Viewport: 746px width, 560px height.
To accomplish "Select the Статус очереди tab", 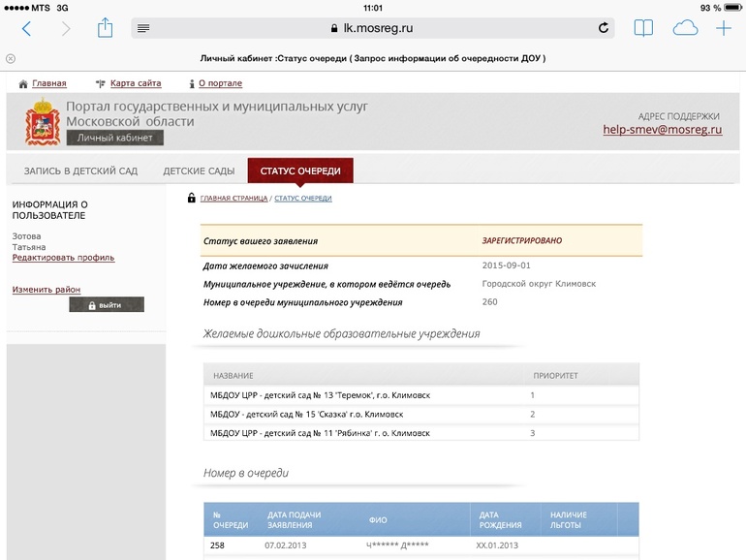I will click(300, 171).
